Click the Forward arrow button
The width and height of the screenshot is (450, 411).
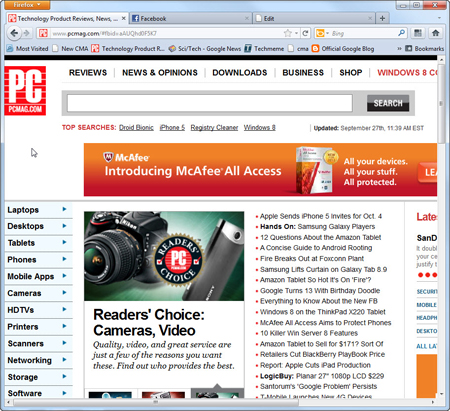point(26,33)
